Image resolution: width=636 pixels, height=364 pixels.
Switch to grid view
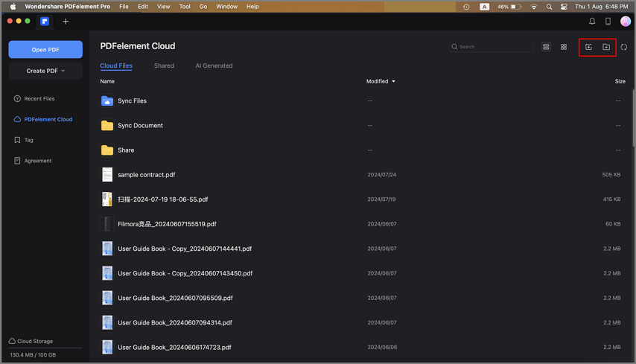pos(564,47)
